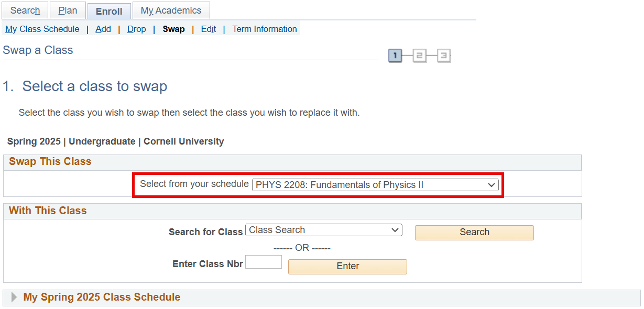View the Term Information link
Image resolution: width=644 pixels, height=309 pixels.
coord(265,29)
